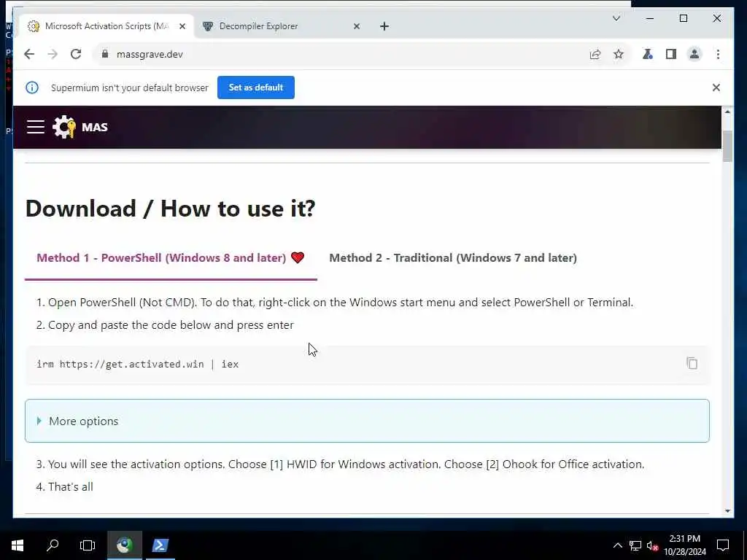Click step 3 about HWID activation options
Viewport: 747px width, 560px height.
[x=340, y=464]
